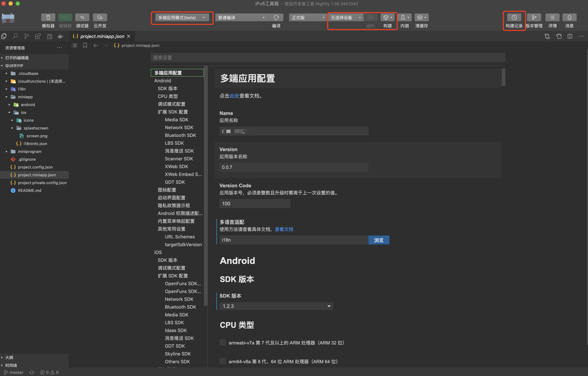
Task: Click the 搜索设置 search field
Action: (x=328, y=57)
